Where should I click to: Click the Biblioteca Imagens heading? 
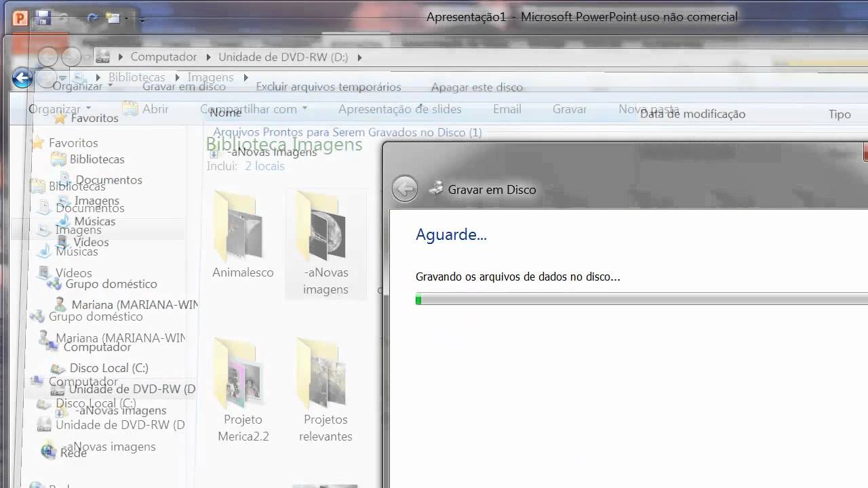pos(284,144)
